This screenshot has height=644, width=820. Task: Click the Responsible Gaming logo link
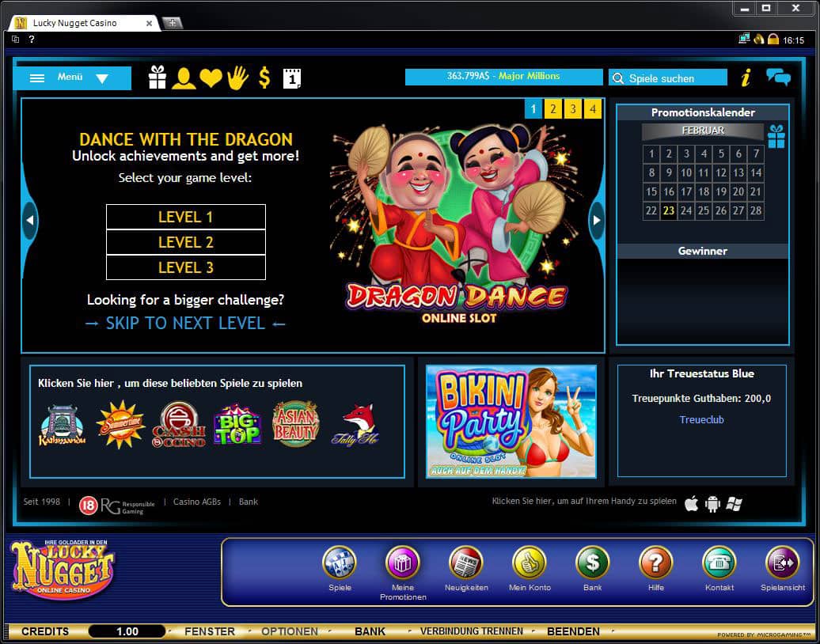click(x=127, y=506)
